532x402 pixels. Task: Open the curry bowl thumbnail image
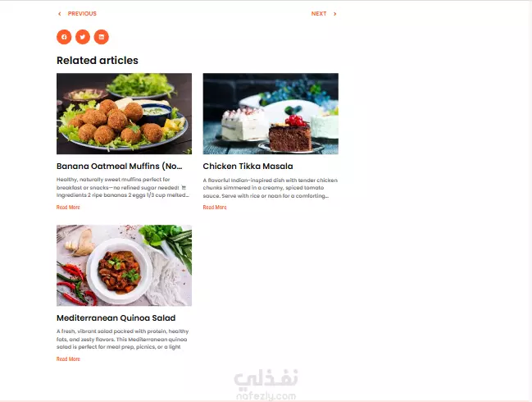124,266
